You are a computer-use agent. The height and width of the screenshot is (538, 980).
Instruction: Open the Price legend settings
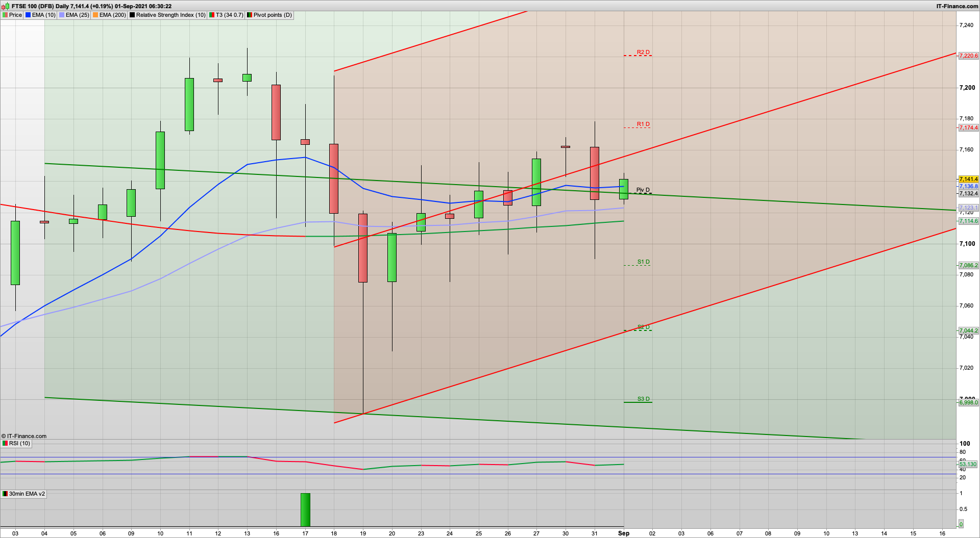click(x=12, y=15)
